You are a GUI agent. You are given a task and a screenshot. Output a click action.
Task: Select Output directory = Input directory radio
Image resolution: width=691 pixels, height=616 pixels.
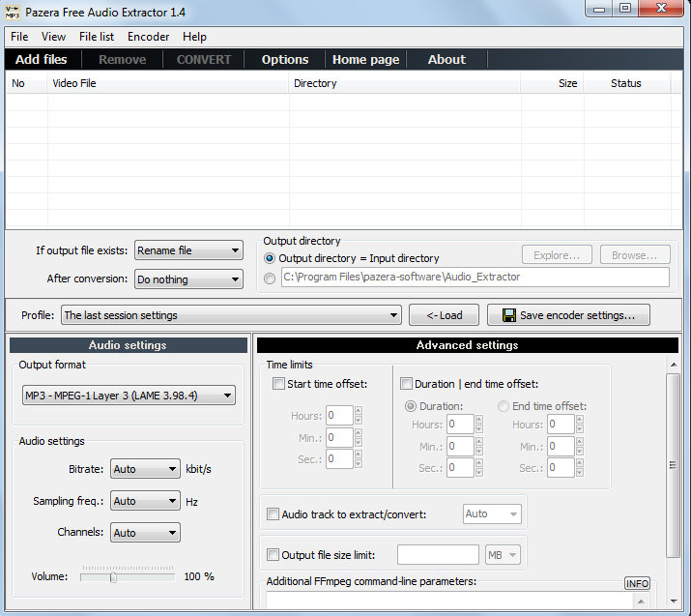[270, 258]
